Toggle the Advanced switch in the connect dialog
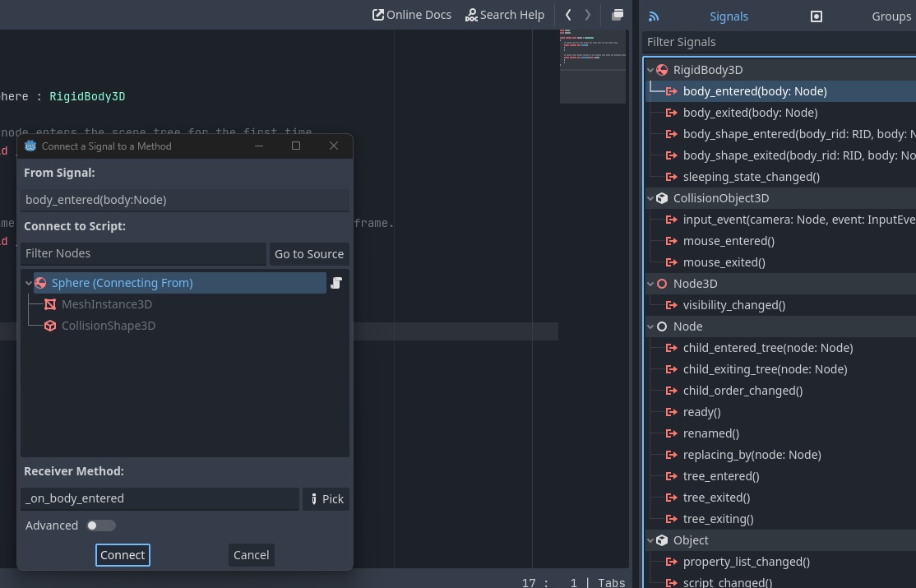Image resolution: width=916 pixels, height=588 pixels. [101, 525]
